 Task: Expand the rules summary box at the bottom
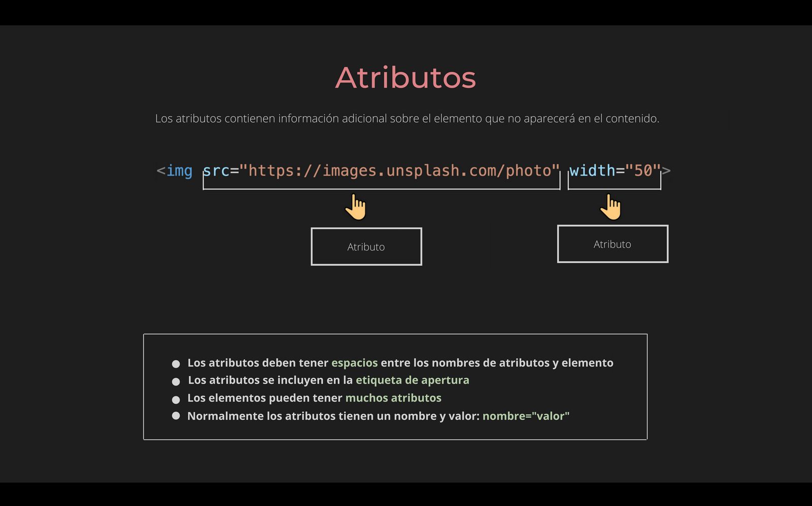(396, 386)
